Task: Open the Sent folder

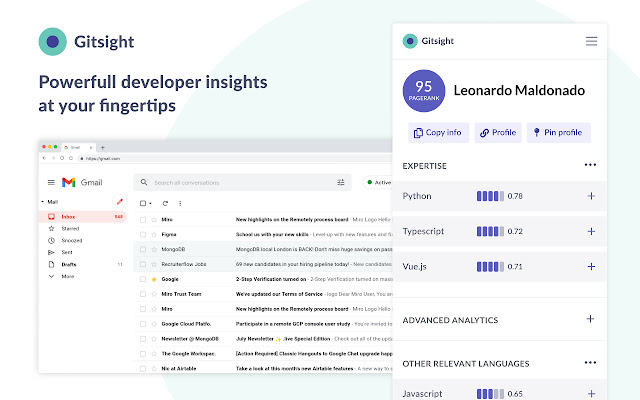Action: tap(67, 252)
